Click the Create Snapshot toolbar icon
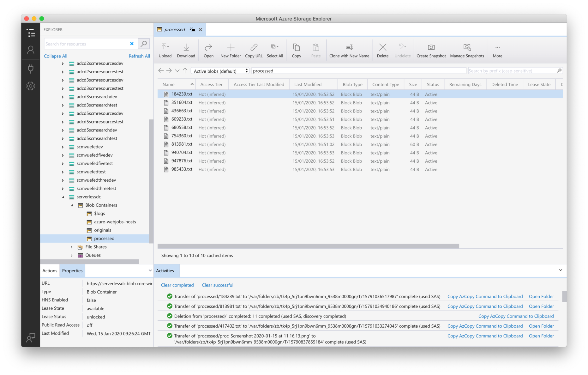This screenshot has width=588, height=375. coord(431,50)
